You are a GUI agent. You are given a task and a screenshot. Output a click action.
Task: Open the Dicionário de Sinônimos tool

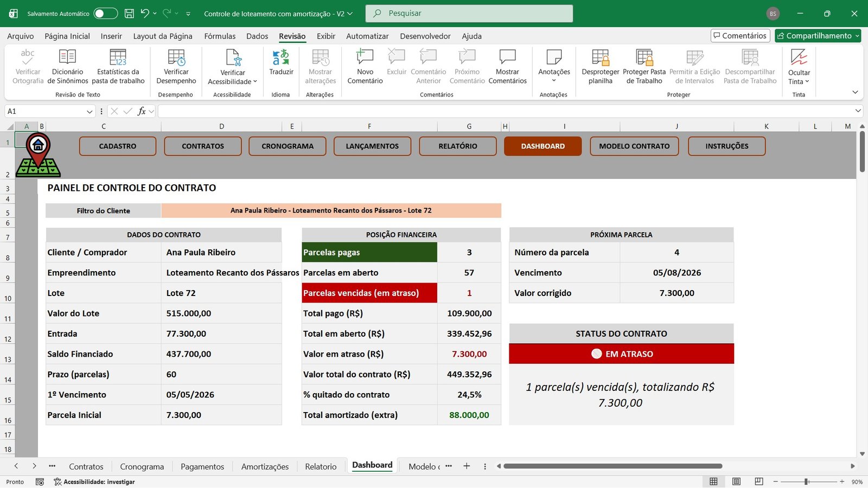click(67, 67)
